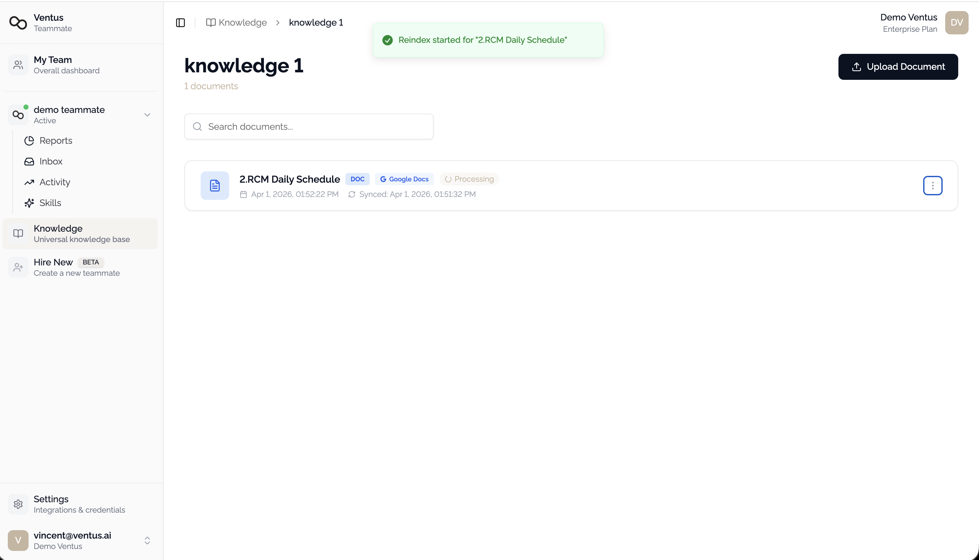
Task: Collapse the demo teammate section chevron
Action: coord(147,115)
